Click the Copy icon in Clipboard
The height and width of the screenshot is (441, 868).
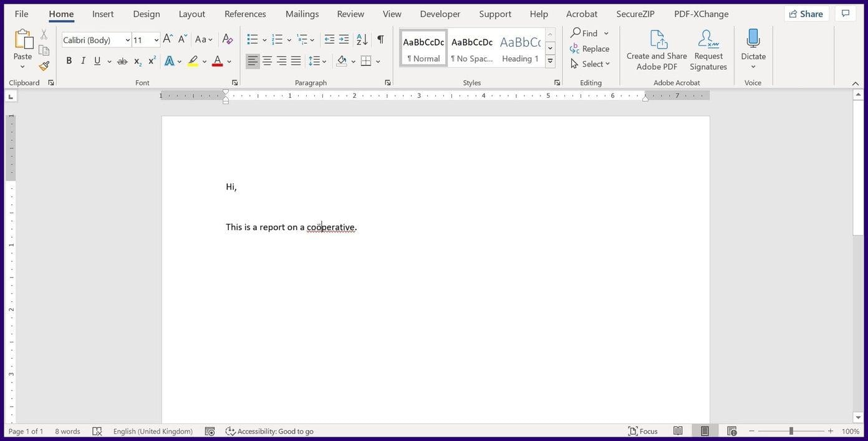44,51
